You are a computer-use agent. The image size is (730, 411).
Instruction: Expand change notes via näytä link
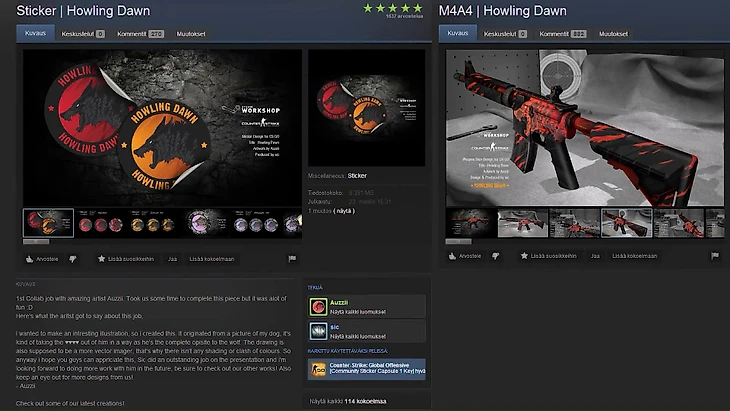pos(344,211)
